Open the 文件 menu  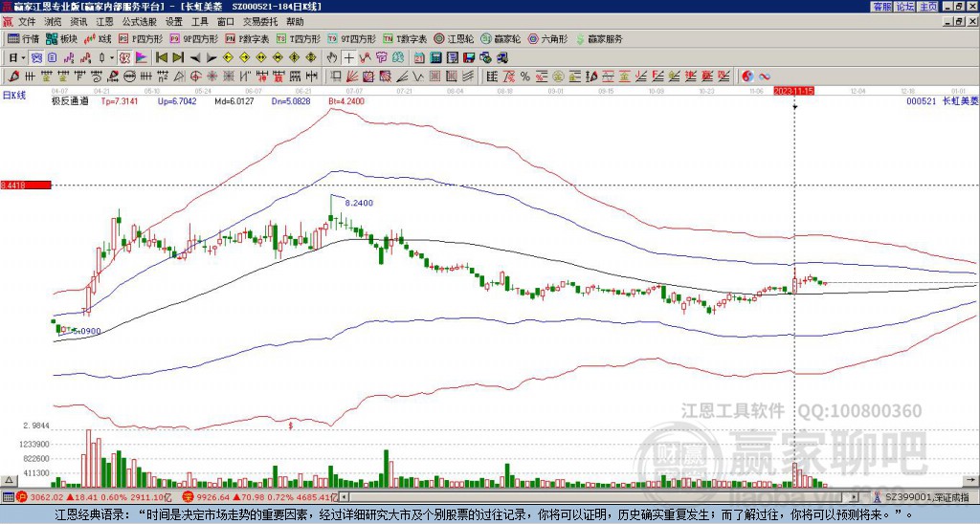(x=27, y=22)
